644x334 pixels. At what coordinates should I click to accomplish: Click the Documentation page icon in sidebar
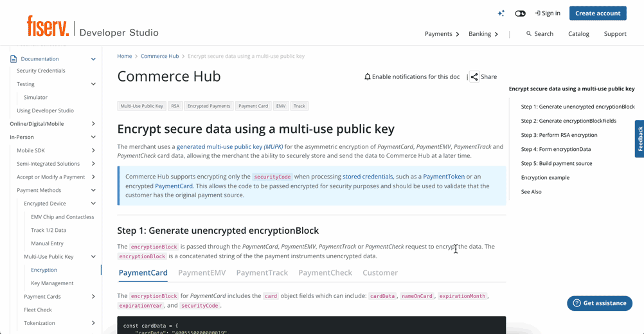coord(13,59)
